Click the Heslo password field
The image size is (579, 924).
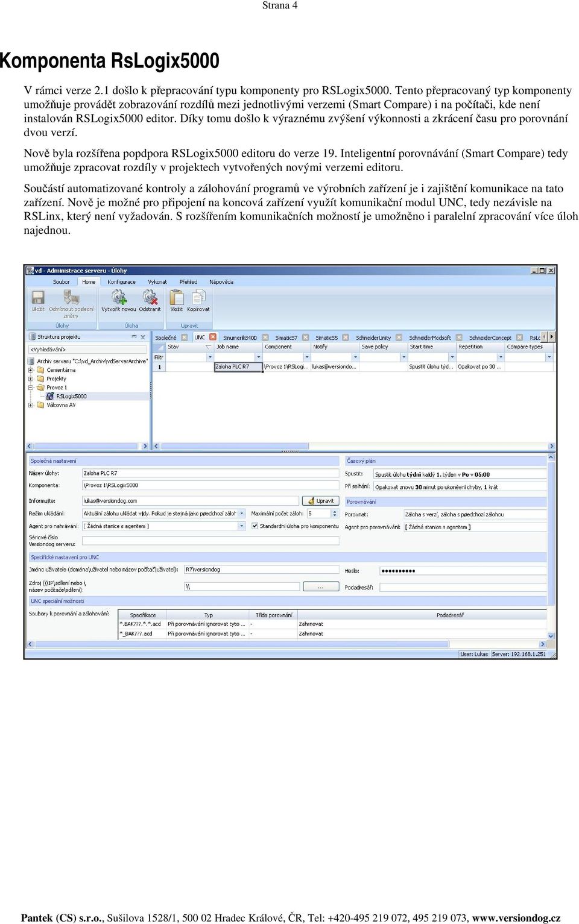pos(462,570)
